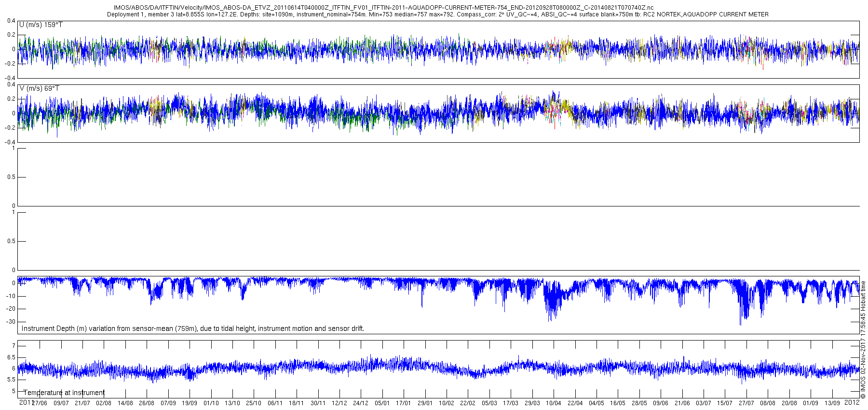Screen dimensions: 868x410
Task: Select the 06/11 date tick label
Action: click(275, 403)
